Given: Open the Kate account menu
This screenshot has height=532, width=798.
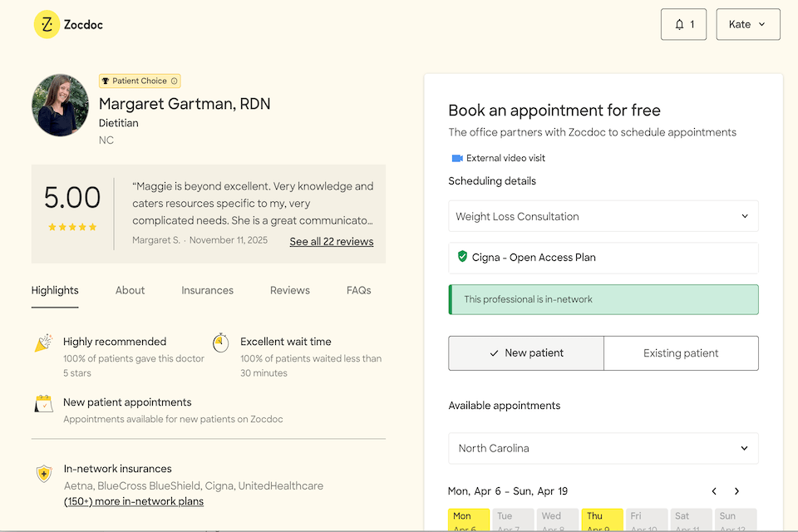Looking at the screenshot, I should click(747, 25).
